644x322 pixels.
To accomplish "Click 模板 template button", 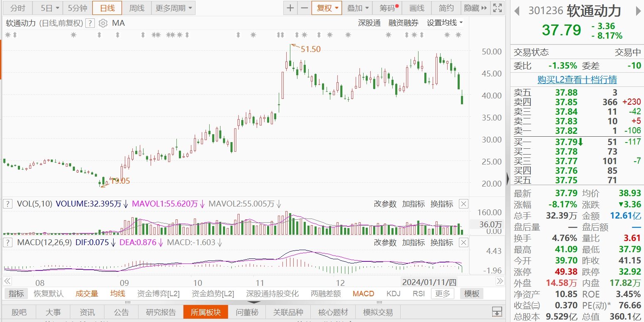I will click(x=472, y=294).
